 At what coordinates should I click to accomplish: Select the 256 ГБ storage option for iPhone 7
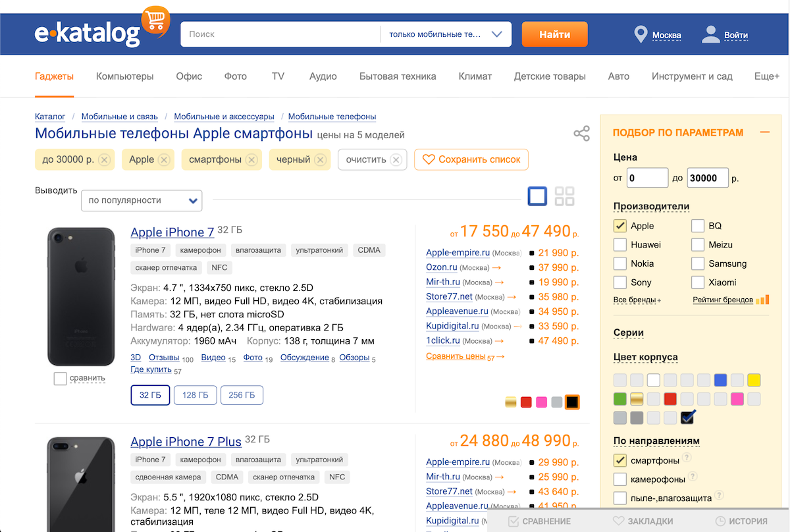pyautogui.click(x=242, y=395)
